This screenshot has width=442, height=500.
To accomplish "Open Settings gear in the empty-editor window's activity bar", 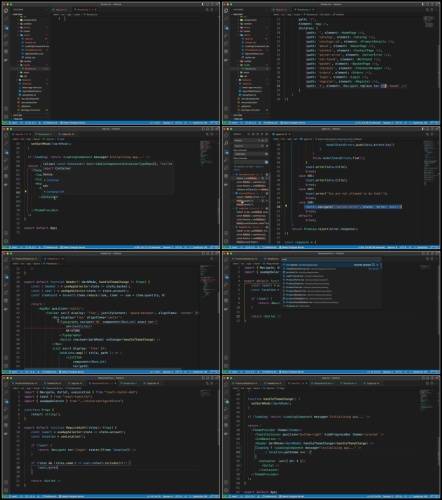I will pos(6,115).
